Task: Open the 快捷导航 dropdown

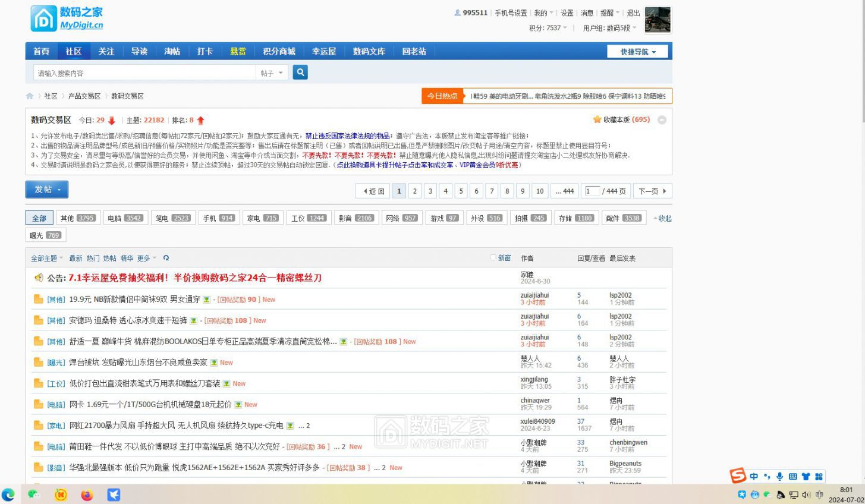Action: pyautogui.click(x=637, y=52)
